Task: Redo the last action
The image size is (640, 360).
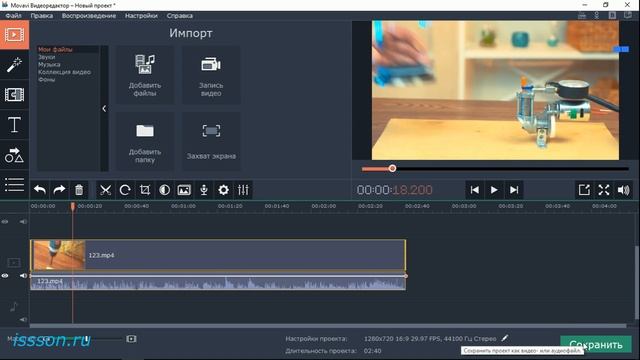Action: (x=60, y=190)
